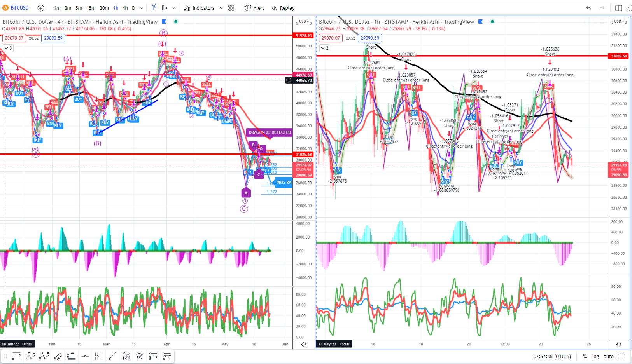Create an Alert

click(x=254, y=8)
